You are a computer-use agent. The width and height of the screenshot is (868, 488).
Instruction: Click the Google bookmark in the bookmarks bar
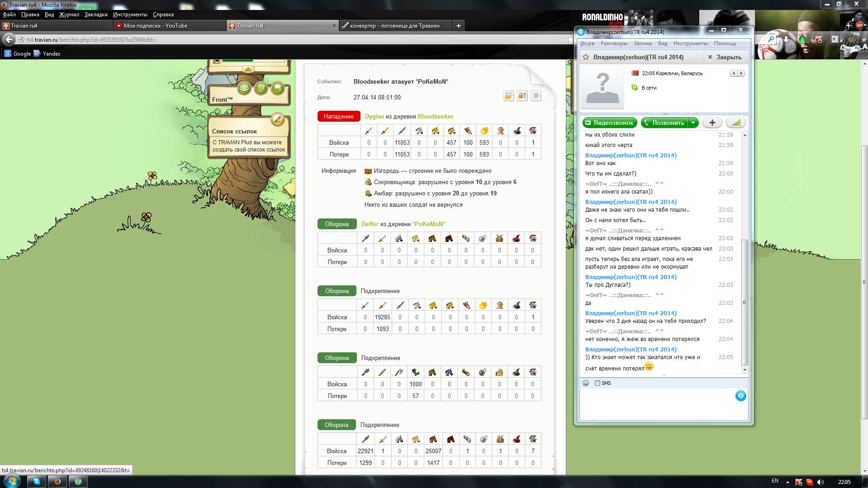tap(17, 53)
